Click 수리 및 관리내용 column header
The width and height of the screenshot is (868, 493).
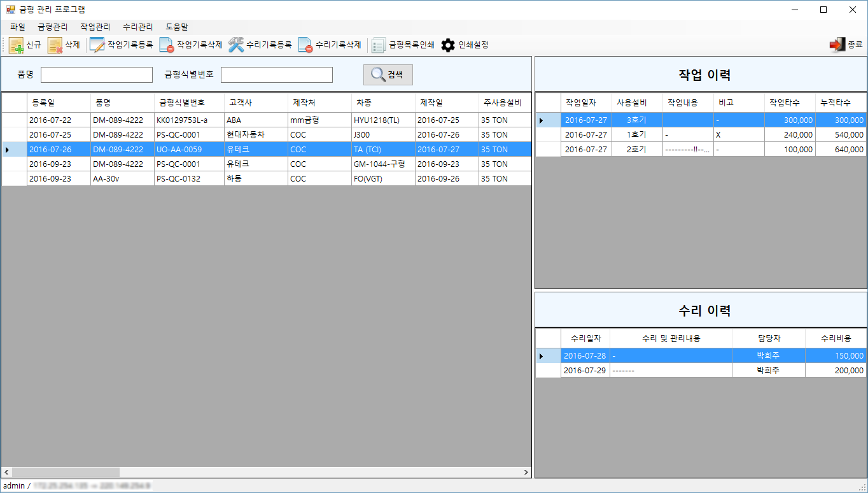(x=671, y=338)
